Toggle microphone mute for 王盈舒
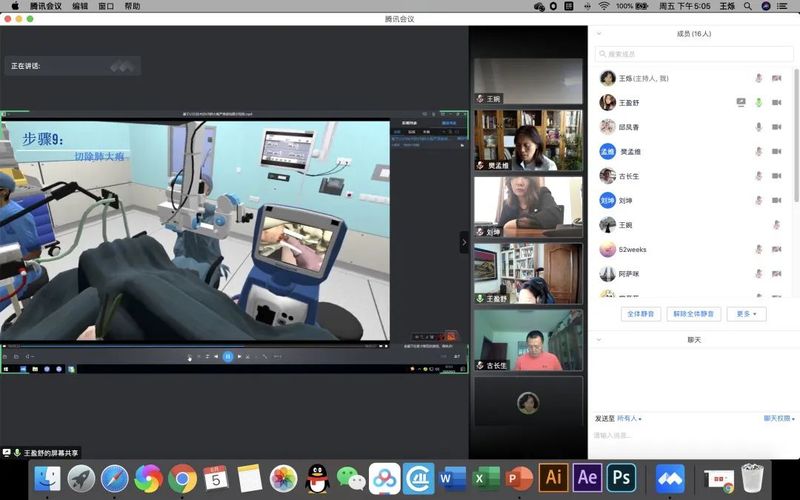This screenshot has height=500, width=800. 758,103
